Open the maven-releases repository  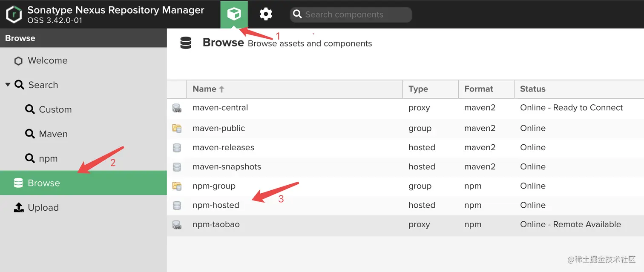tap(223, 147)
